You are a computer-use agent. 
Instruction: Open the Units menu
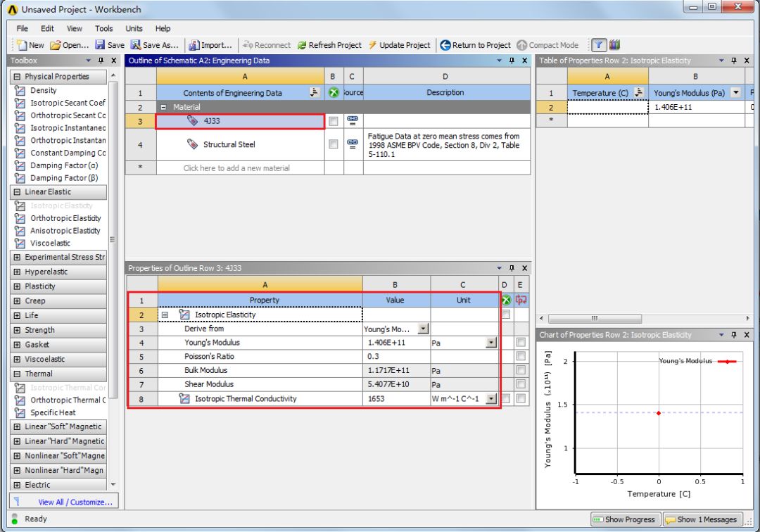(134, 29)
